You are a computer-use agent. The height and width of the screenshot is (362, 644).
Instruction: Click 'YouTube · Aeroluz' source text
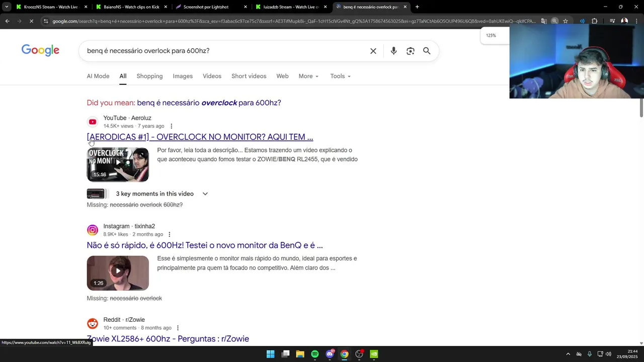coord(127,118)
